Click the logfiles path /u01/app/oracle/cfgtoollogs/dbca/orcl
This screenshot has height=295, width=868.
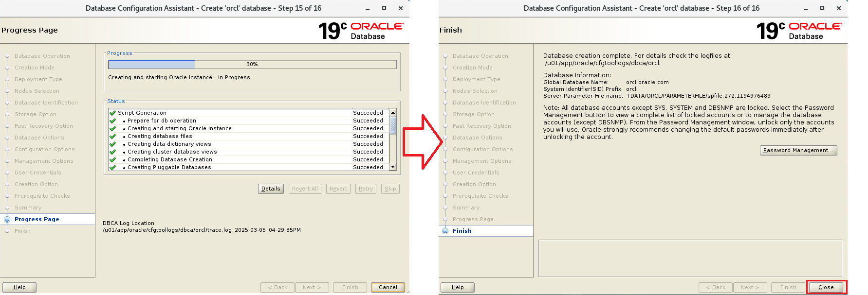[x=603, y=63]
